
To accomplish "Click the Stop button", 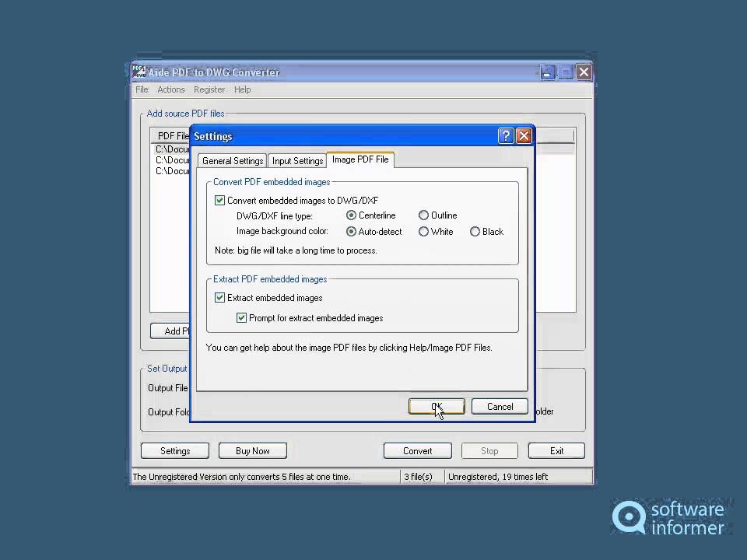I will (489, 451).
